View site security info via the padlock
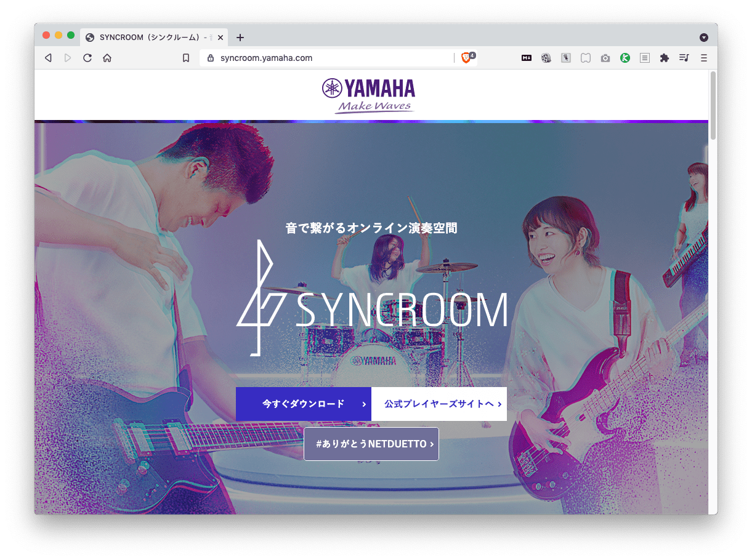Image resolution: width=752 pixels, height=560 pixels. point(211,57)
